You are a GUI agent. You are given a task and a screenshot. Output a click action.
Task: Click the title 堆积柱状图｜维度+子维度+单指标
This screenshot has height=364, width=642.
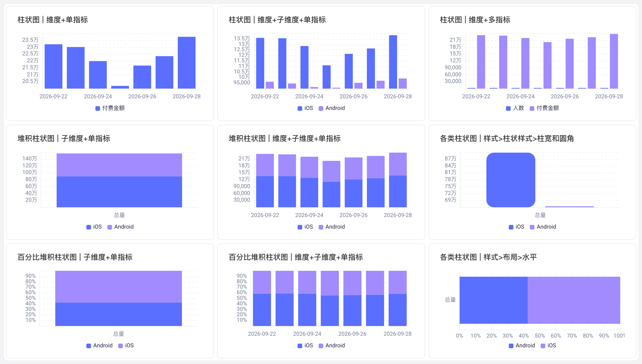coord(285,138)
